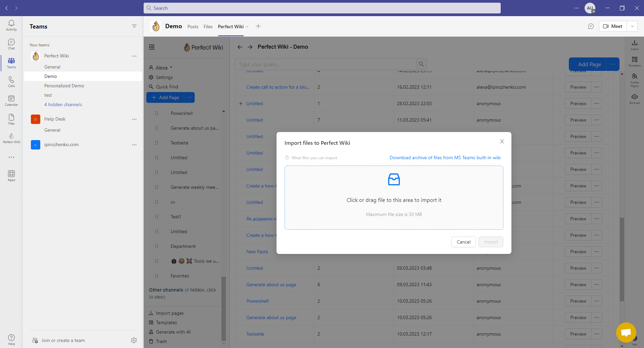This screenshot has width=644, height=348.
Task: Open sidebar Add Page more options
Action: (189, 97)
